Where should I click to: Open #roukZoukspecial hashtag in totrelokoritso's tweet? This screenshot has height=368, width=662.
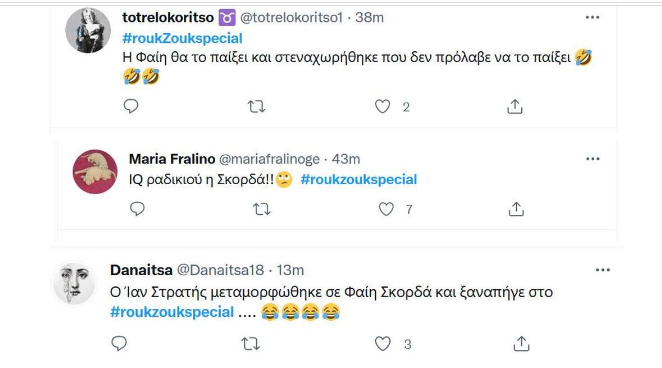[x=182, y=38]
